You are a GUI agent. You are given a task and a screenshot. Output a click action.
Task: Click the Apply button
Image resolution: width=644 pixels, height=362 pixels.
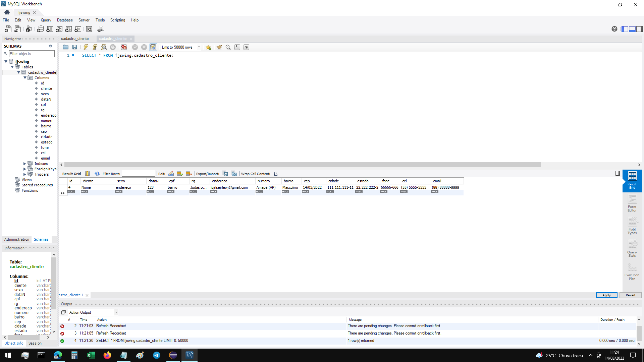tap(606, 295)
